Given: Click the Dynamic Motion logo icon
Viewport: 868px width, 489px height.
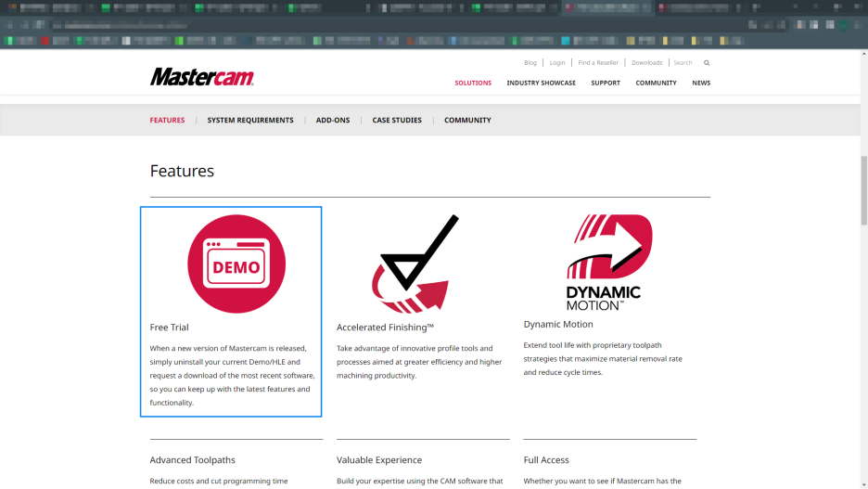Looking at the screenshot, I should click(608, 262).
